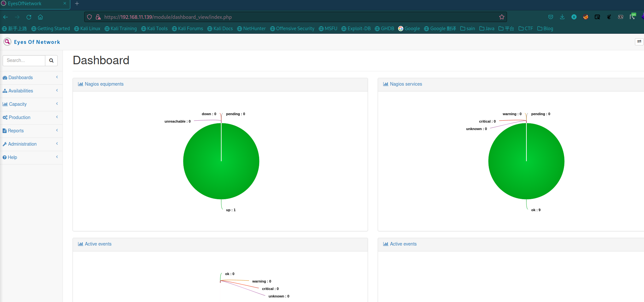644x302 pixels.
Task: Click the Dashboard page heading
Action: (101, 60)
